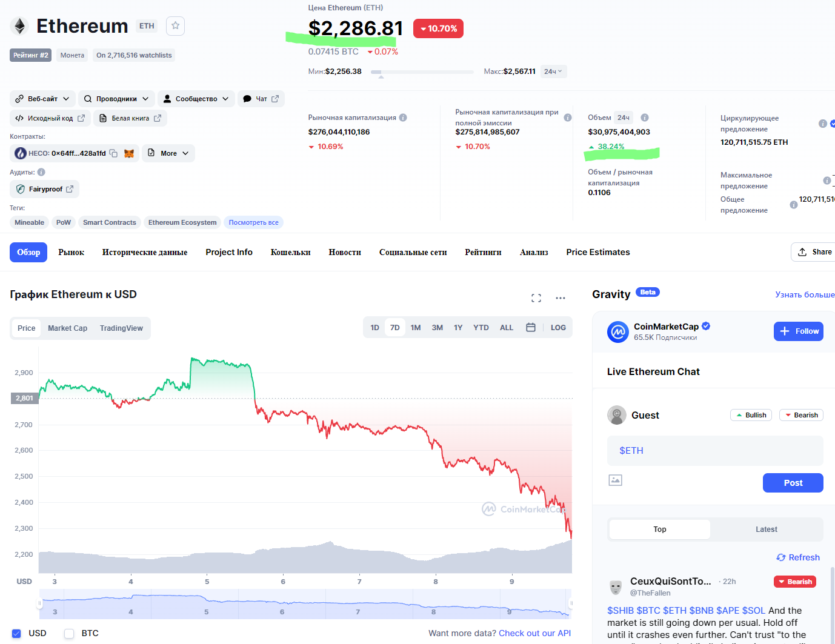Copy the HECO contract address

(x=113, y=153)
